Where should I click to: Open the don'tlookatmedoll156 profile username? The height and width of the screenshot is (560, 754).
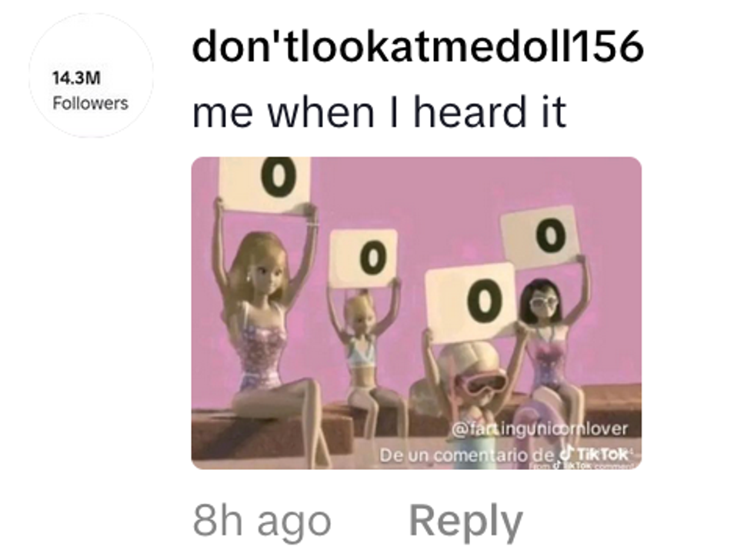[417, 47]
